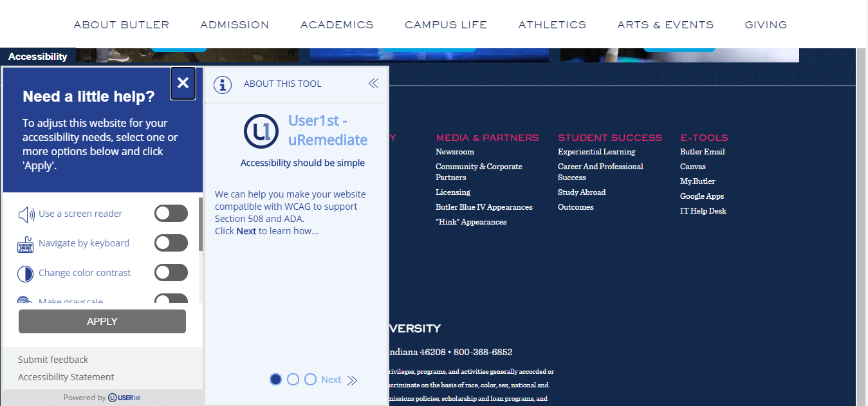Click the Accessibility tab label
Viewport: 868px width, 406px height.
tap(38, 57)
